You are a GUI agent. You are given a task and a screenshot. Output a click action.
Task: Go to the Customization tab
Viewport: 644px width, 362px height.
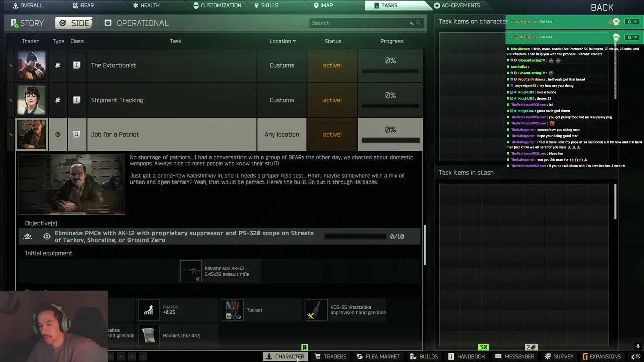pyautogui.click(x=217, y=5)
